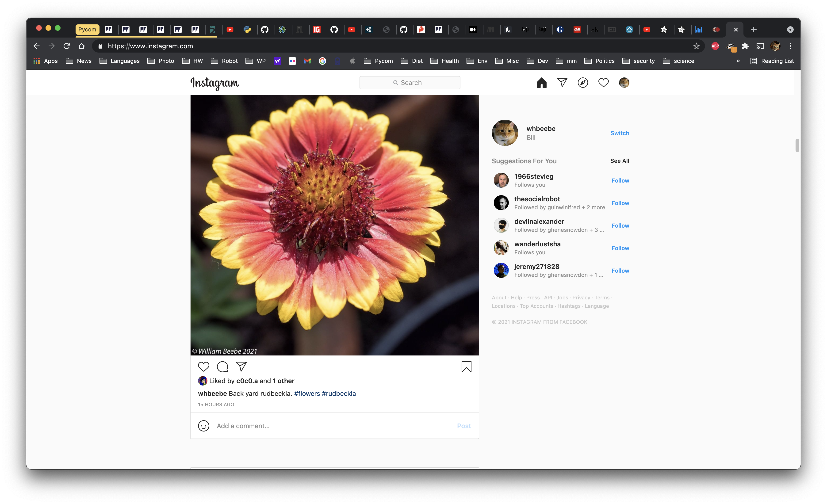
Task: Reload the page with refresh icon
Action: pos(66,46)
